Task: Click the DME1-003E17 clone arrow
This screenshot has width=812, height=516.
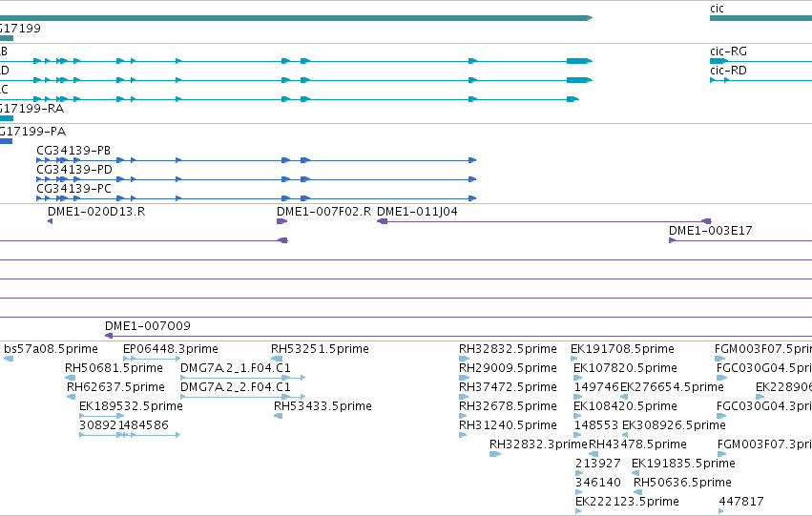Action: [x=672, y=240]
